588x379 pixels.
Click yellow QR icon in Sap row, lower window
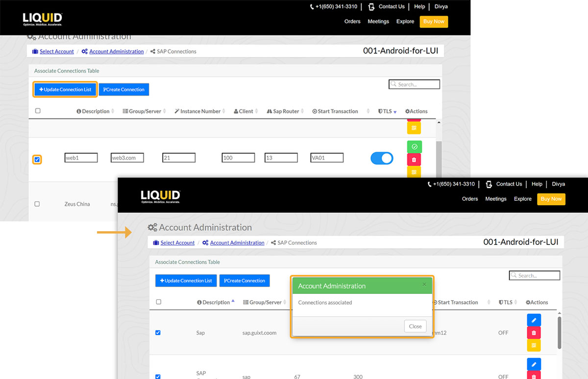click(534, 345)
